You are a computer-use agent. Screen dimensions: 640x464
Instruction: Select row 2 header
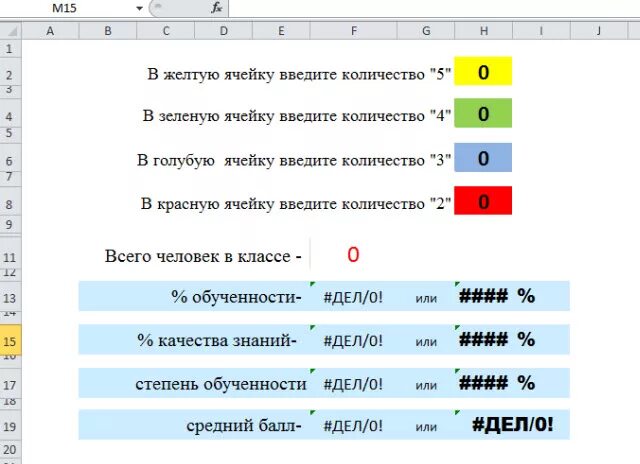coord(10,73)
